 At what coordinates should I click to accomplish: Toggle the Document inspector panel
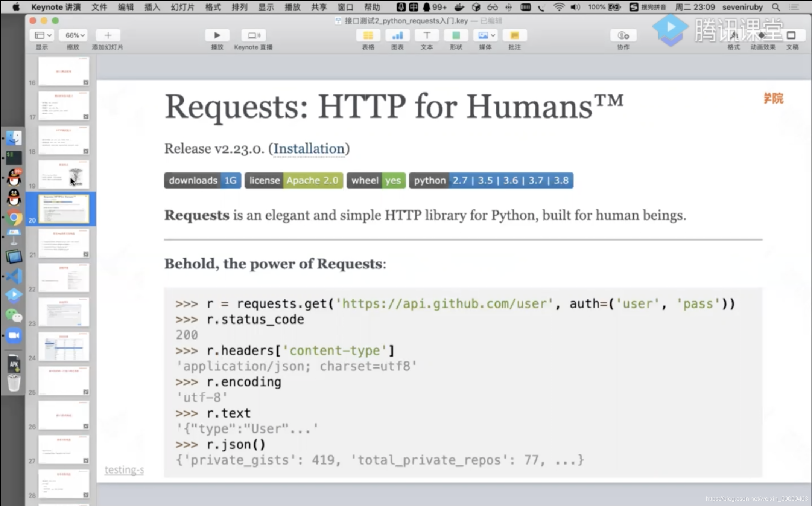tap(791, 35)
